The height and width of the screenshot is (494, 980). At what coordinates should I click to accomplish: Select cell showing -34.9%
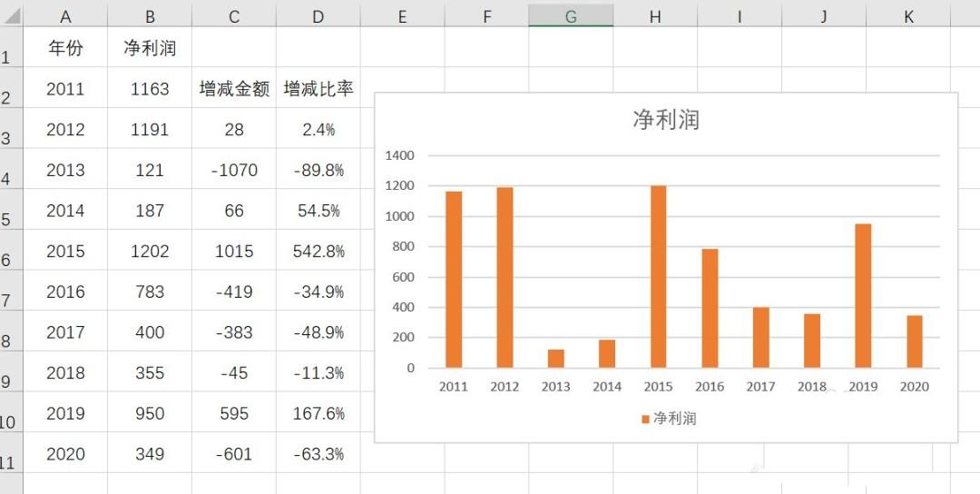pyautogui.click(x=318, y=291)
